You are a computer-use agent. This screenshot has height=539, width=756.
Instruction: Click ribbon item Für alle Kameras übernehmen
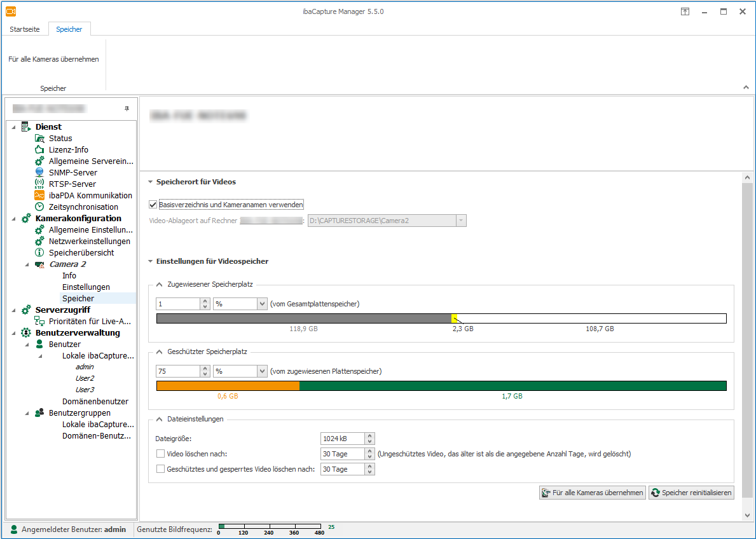coord(53,59)
